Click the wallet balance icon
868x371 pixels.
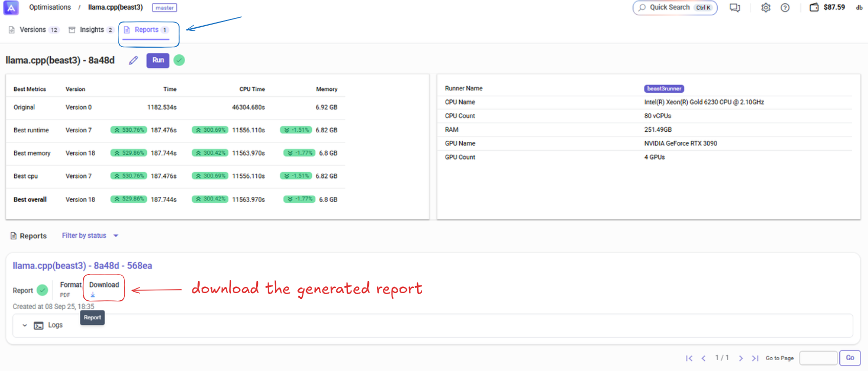point(814,7)
